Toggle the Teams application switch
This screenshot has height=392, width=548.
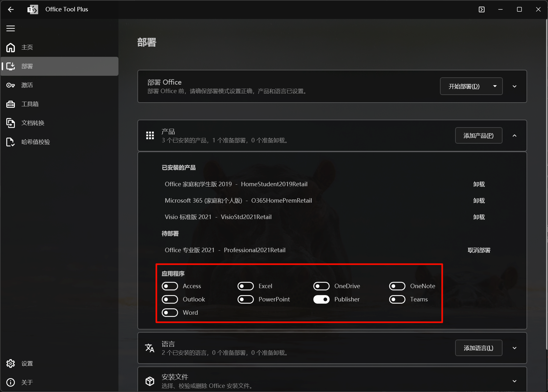[x=397, y=299]
